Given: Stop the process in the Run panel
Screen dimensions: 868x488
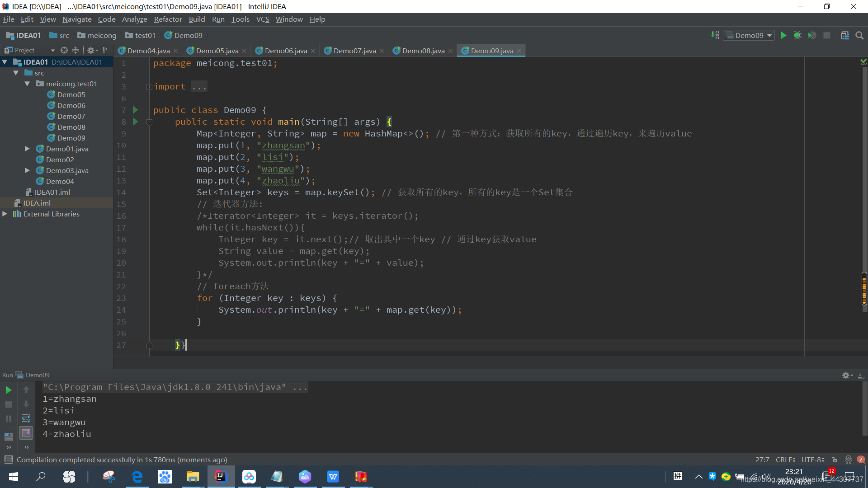Looking at the screenshot, I should [x=9, y=404].
